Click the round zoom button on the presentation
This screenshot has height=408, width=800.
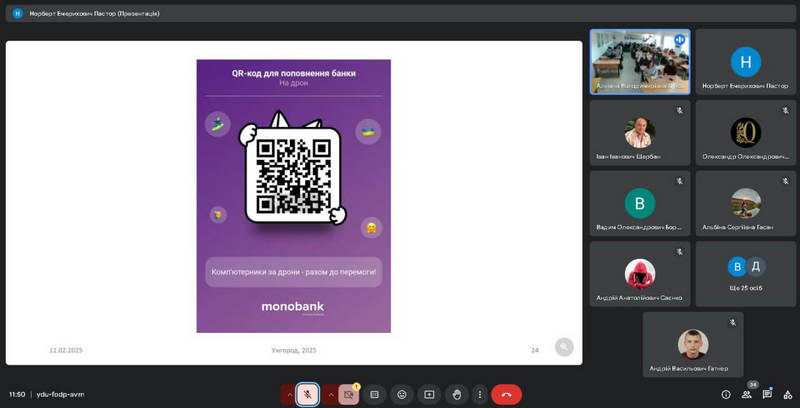[x=564, y=347]
